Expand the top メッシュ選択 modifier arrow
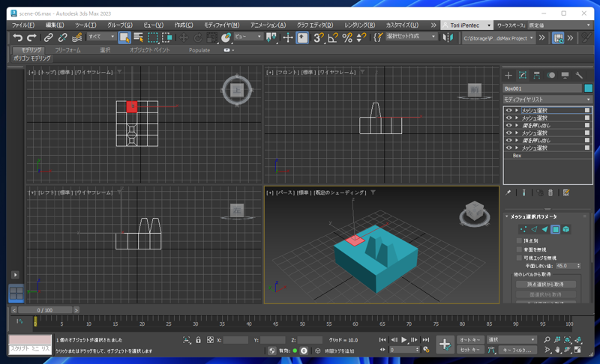600x364 pixels. pyautogui.click(x=517, y=110)
